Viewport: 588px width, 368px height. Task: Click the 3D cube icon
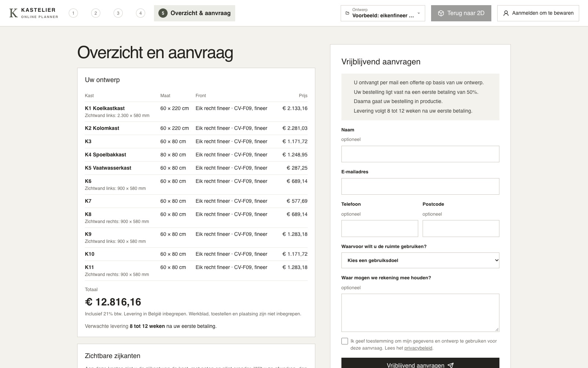point(441,13)
